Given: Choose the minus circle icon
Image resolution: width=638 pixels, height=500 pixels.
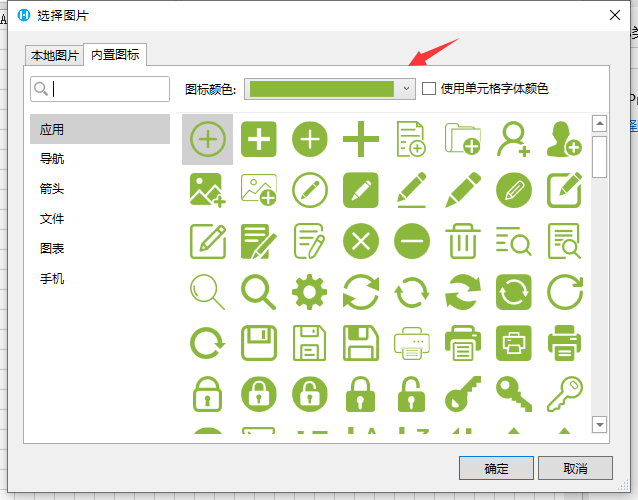Looking at the screenshot, I should (412, 241).
